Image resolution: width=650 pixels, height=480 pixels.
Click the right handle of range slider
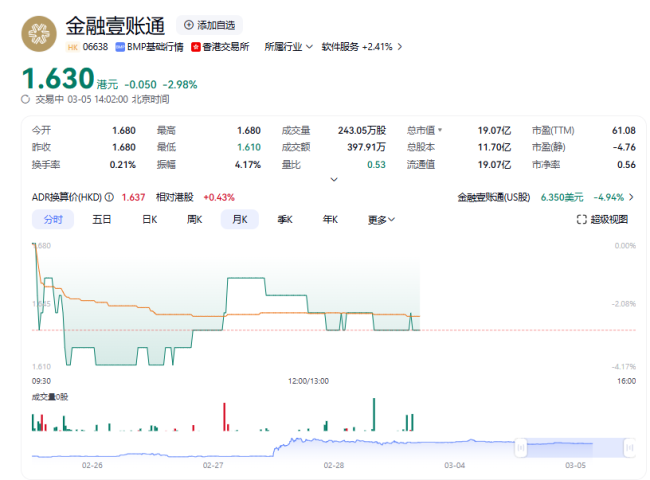pyautogui.click(x=630, y=448)
